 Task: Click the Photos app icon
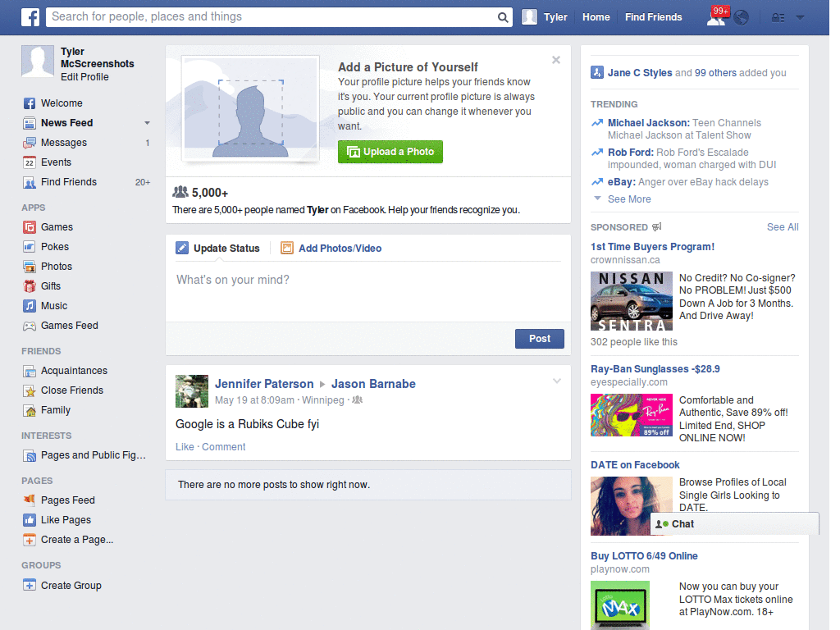tap(30, 267)
